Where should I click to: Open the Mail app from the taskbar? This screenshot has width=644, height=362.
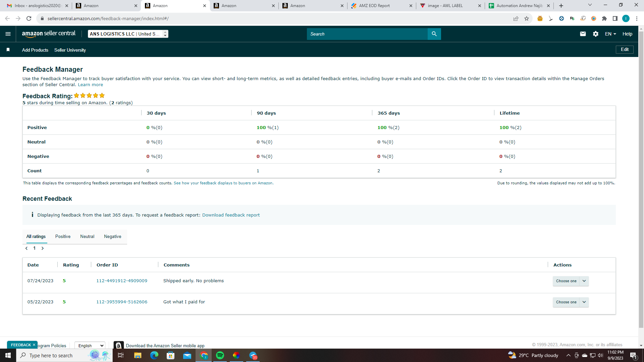click(187, 355)
